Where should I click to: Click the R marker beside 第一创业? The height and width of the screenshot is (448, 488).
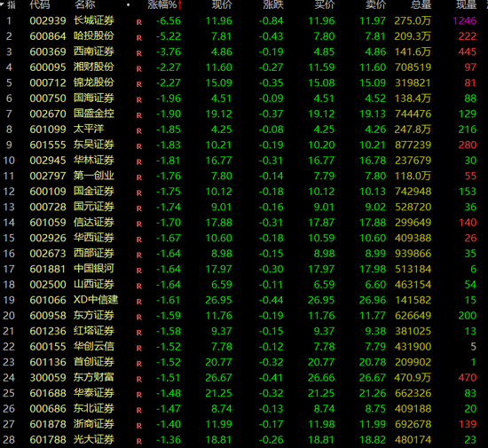tap(139, 177)
